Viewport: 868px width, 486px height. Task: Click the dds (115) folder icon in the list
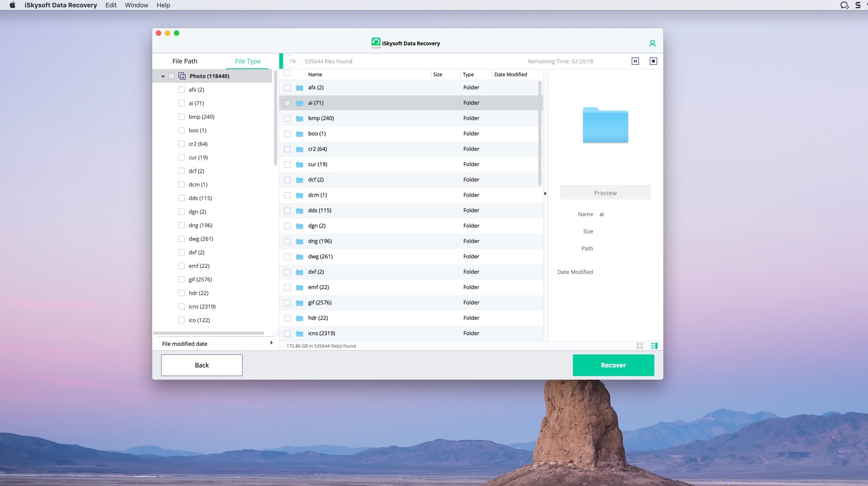click(x=300, y=211)
